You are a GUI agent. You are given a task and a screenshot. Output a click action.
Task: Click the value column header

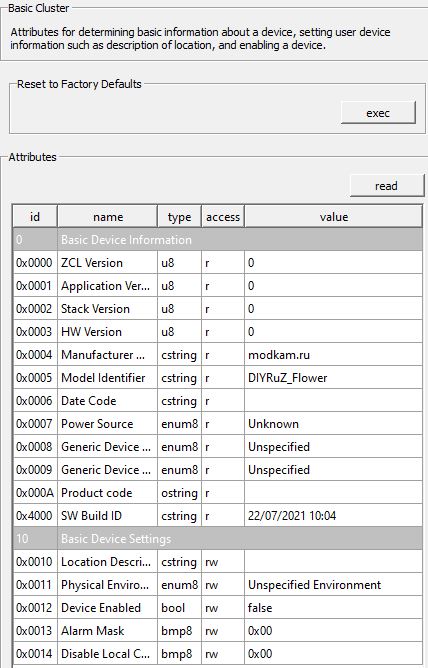(334, 217)
